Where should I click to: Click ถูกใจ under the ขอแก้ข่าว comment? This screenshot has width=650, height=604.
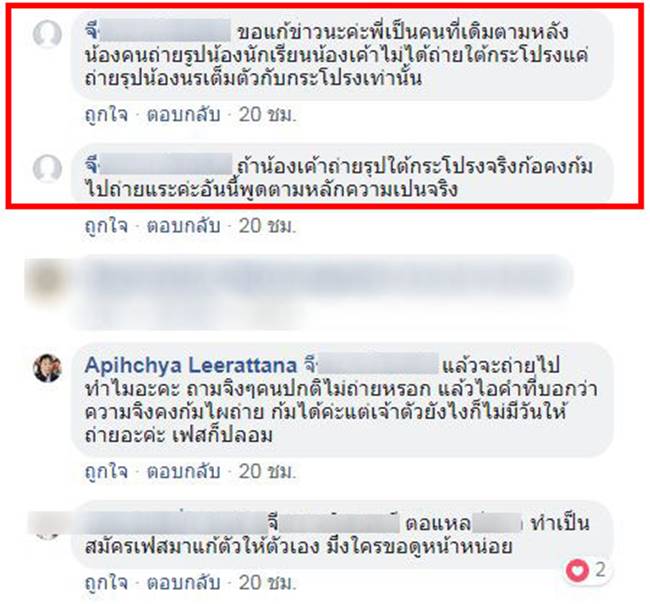[x=106, y=115]
